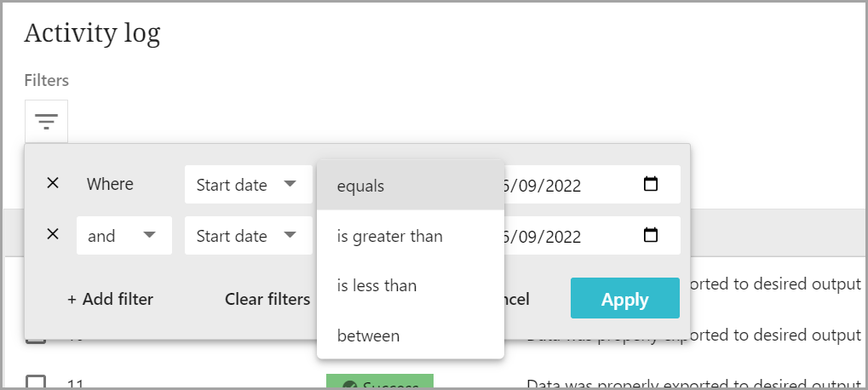
Task: Remove the first Where filter row
Action: (53, 184)
